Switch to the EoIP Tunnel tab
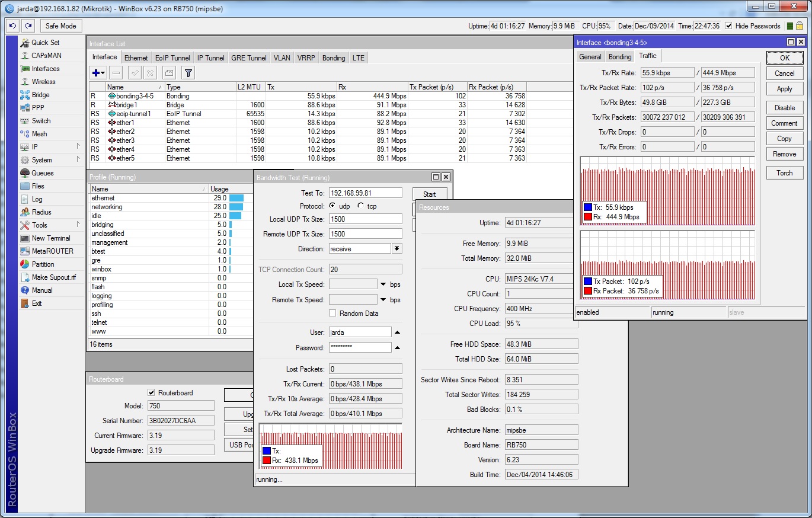This screenshot has width=812, height=518. pyautogui.click(x=172, y=58)
